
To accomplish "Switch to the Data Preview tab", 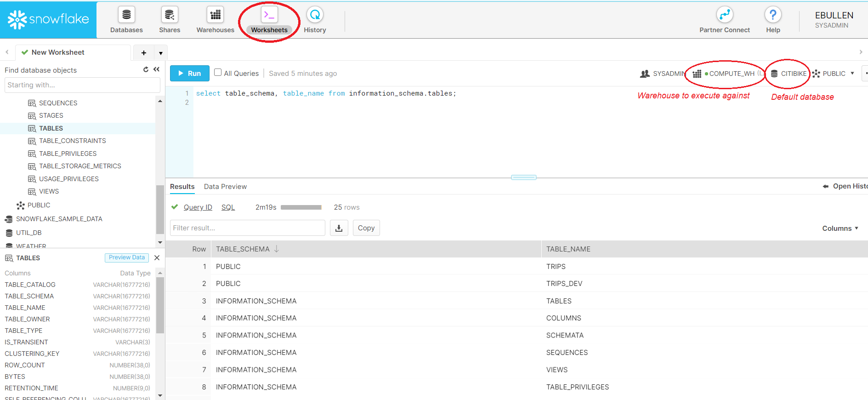I will (225, 187).
